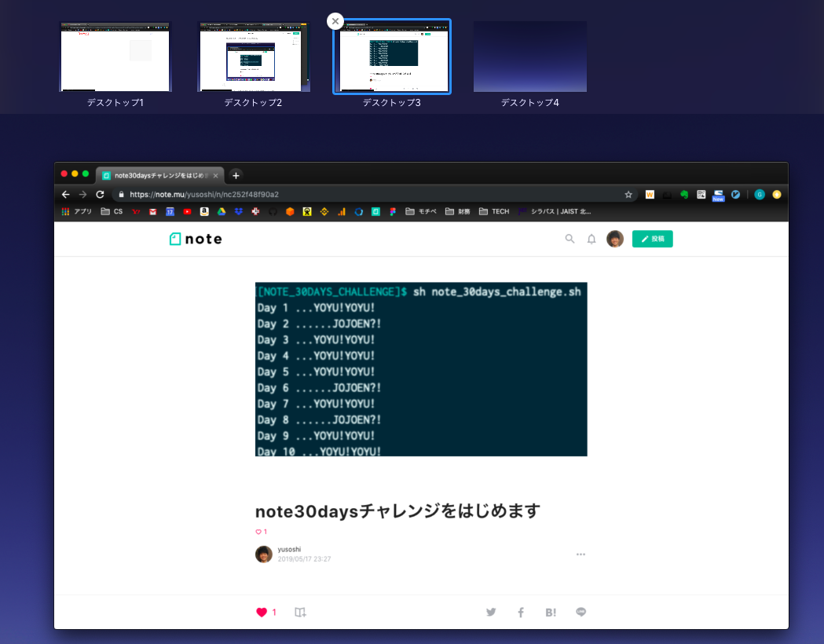Open note search with the magnifier icon
This screenshot has height=644, width=824.
coord(569,239)
